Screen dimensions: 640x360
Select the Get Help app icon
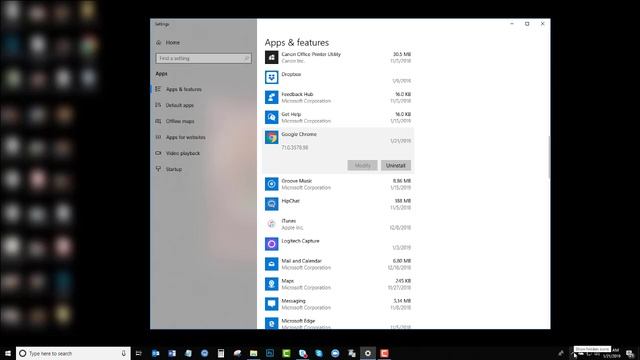coord(271,117)
